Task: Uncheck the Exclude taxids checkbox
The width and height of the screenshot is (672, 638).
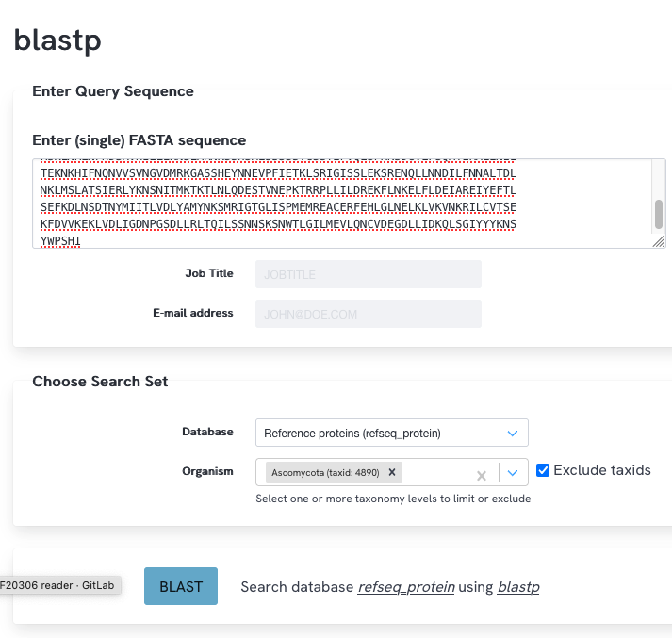Action: click(x=543, y=470)
